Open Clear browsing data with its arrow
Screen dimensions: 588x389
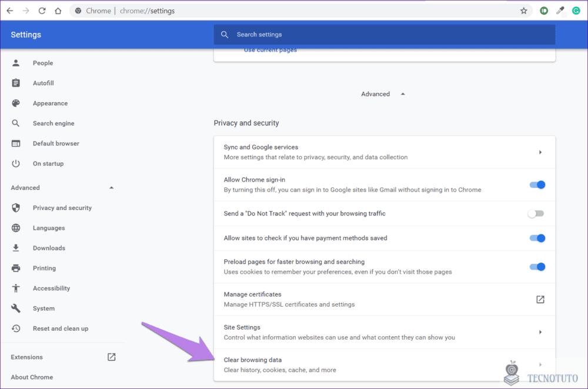click(x=540, y=365)
